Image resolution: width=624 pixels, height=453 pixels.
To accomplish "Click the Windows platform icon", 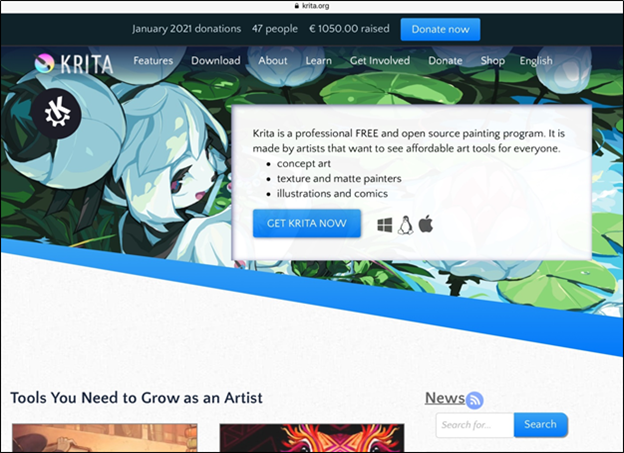I will [x=384, y=225].
